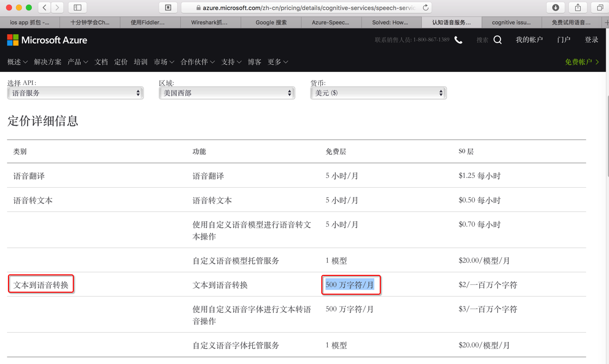Switch to the 'cognitive issu...' tab

(511, 22)
